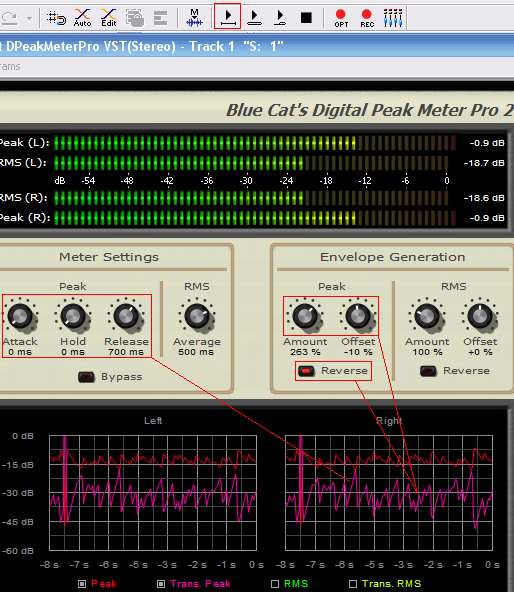Click the Envelope Peak Offset knob

pyautogui.click(x=358, y=316)
